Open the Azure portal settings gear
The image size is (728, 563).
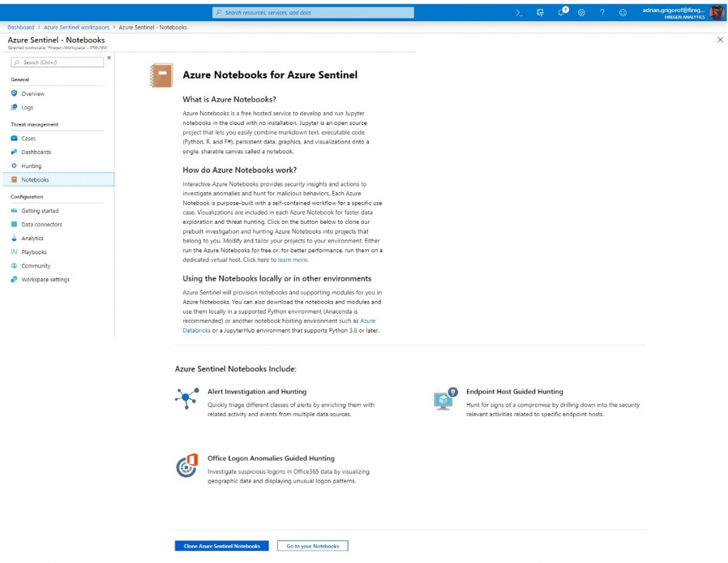pyautogui.click(x=582, y=11)
